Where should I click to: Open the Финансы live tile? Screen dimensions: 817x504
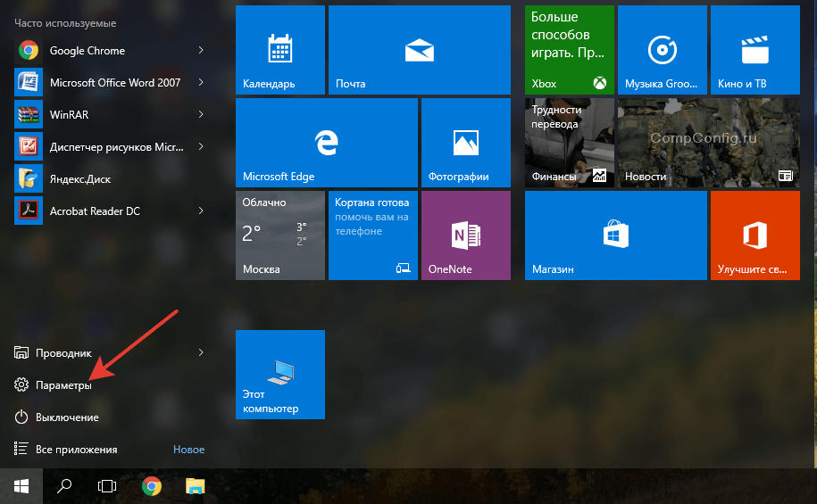pos(570,143)
